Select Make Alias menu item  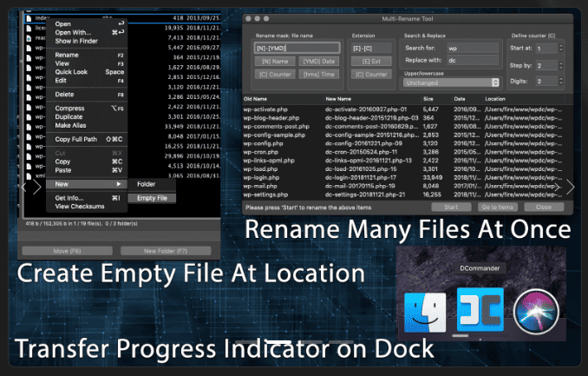tap(87, 125)
